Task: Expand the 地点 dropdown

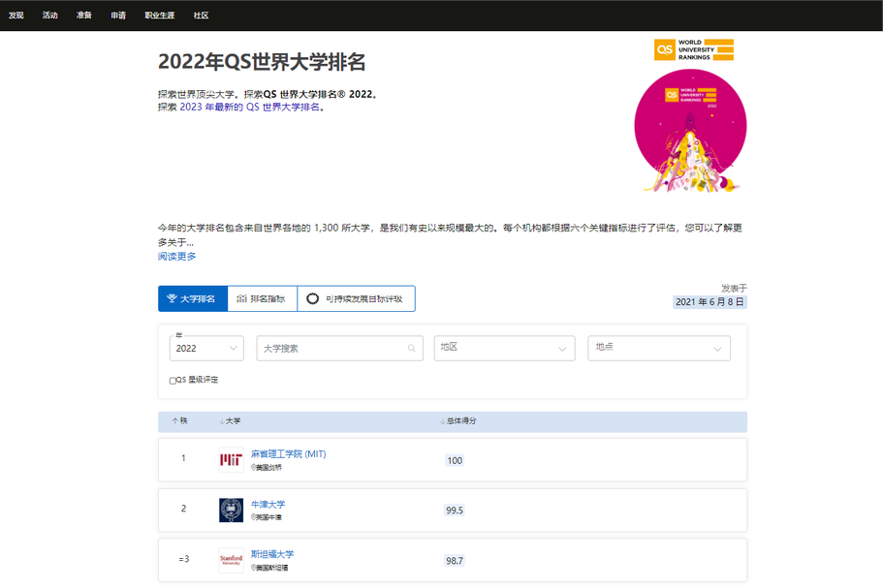Action: (659, 349)
